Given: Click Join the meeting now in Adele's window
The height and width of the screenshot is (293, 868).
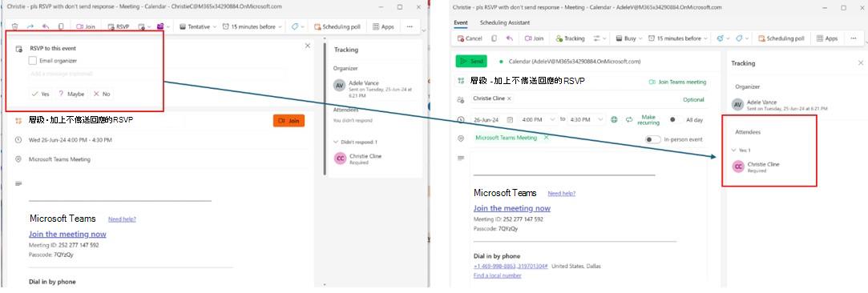Looking at the screenshot, I should tap(512, 208).
